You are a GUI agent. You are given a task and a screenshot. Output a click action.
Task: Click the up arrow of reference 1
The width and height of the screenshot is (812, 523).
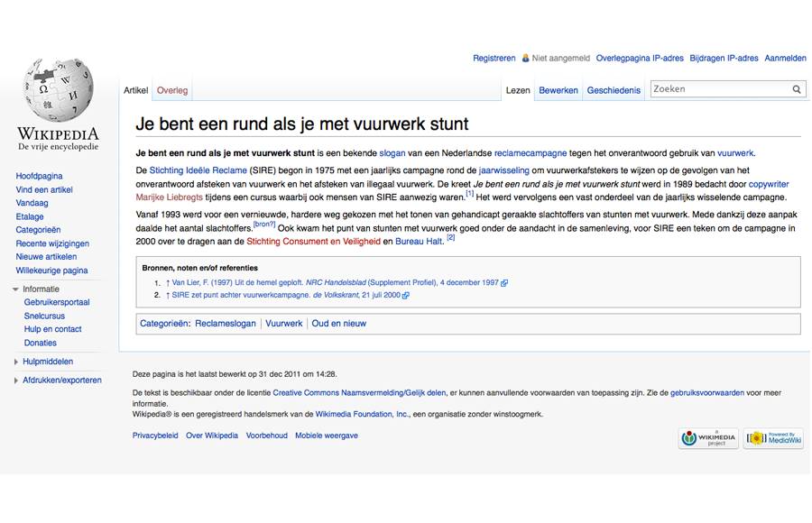(167, 283)
